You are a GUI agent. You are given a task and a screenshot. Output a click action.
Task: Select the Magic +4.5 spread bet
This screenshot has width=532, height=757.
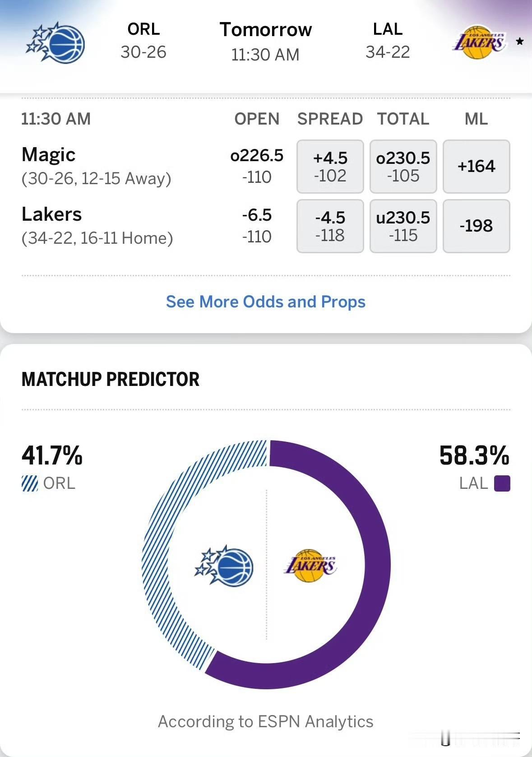[330, 166]
